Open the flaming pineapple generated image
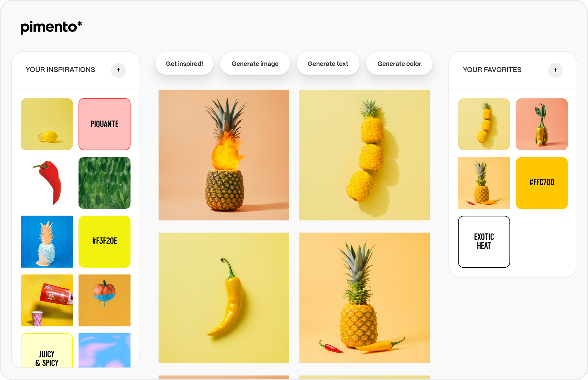 [224, 155]
